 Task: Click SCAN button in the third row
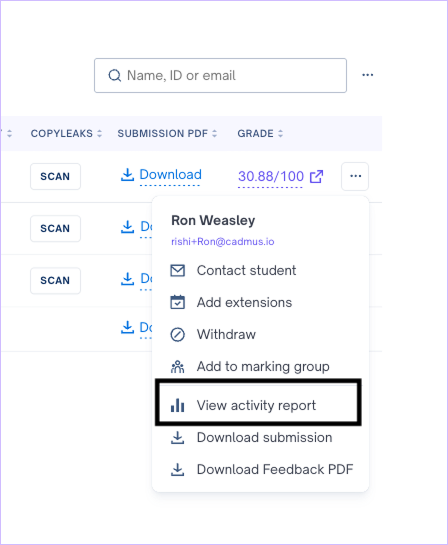coord(55,280)
